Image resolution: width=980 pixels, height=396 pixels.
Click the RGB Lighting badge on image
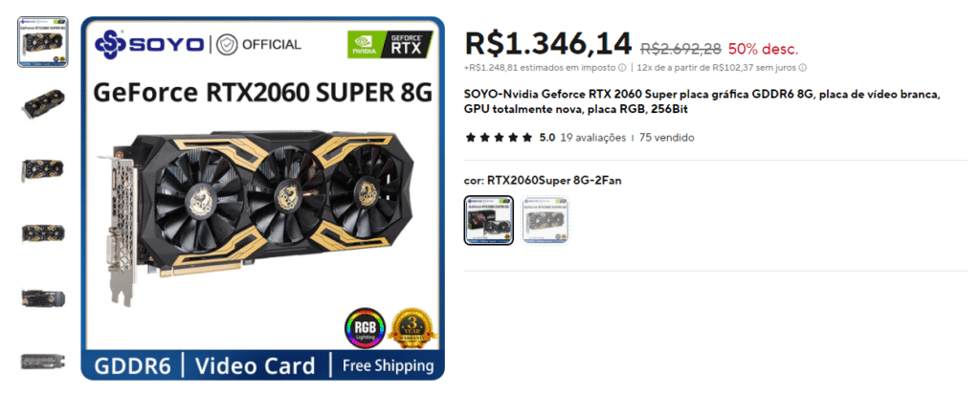point(363,328)
